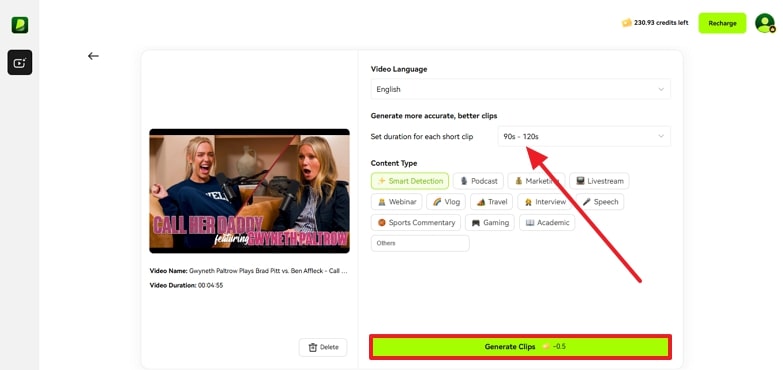Select Gaming content type
The image size is (783, 370).
490,223
